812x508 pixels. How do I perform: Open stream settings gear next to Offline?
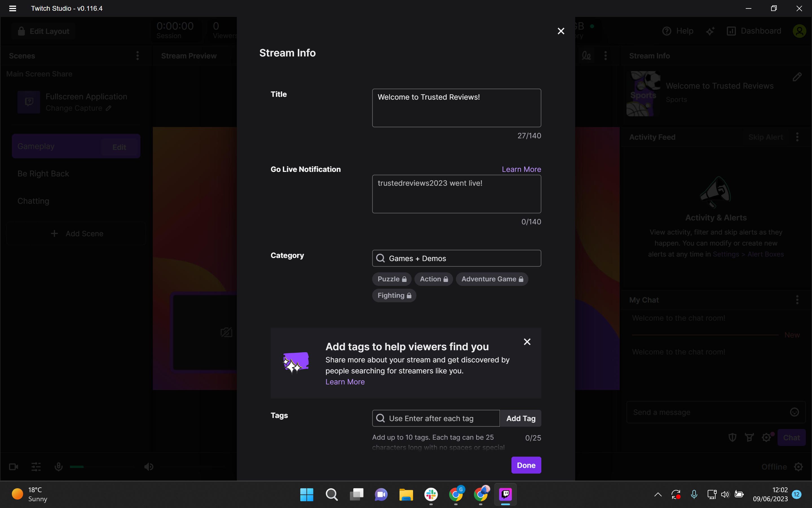(x=798, y=467)
